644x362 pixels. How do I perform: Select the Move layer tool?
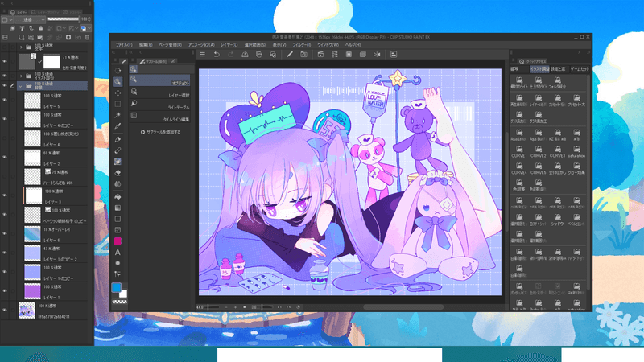[x=118, y=93]
